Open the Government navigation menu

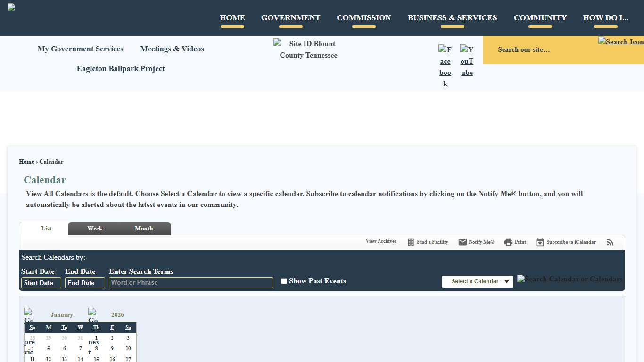290,18
